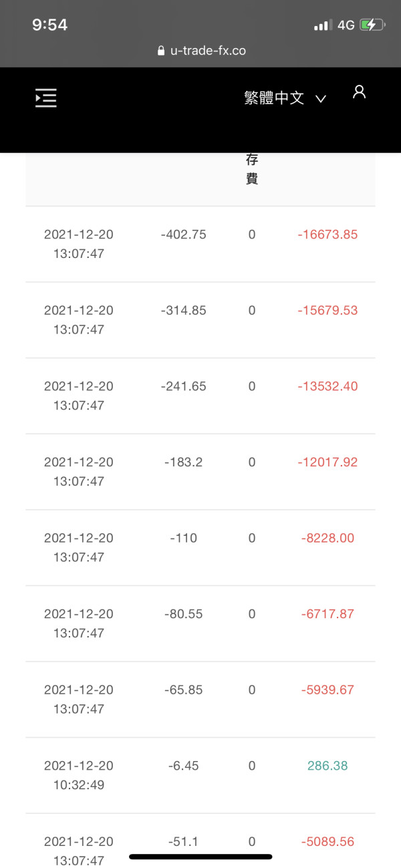Image resolution: width=401 pixels, height=868 pixels.
Task: Select the green 286.38 profit value
Action: (x=327, y=766)
